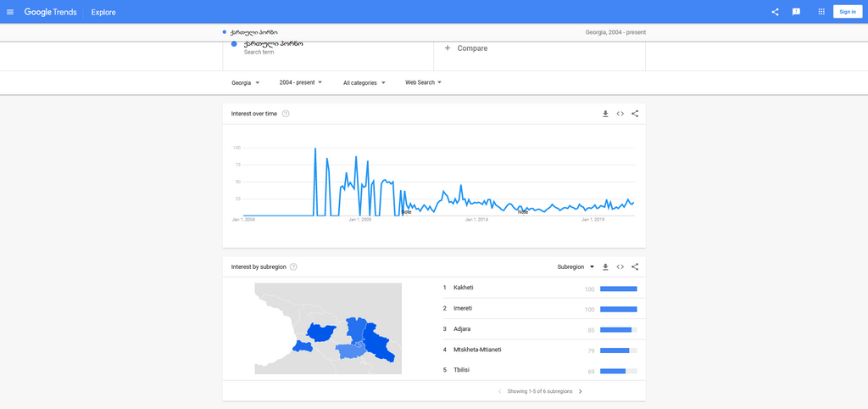Expand the All categories dropdown

[x=364, y=82]
